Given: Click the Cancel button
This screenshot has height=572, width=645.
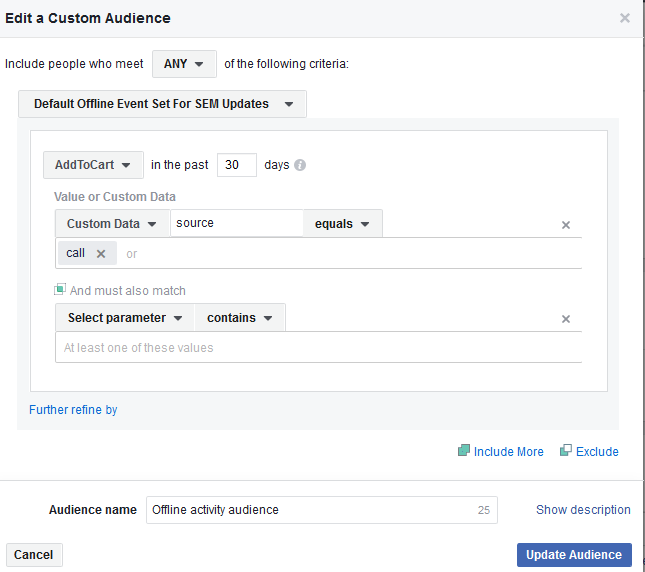Looking at the screenshot, I should [x=34, y=555].
